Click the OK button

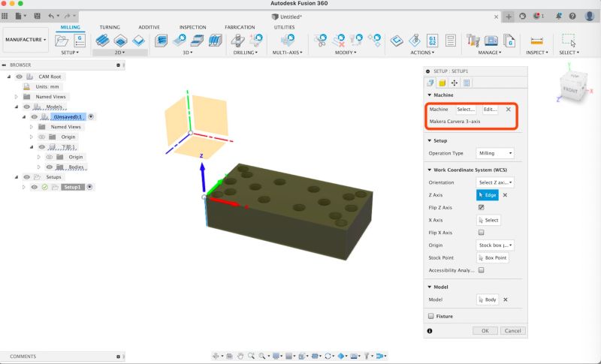(x=485, y=331)
